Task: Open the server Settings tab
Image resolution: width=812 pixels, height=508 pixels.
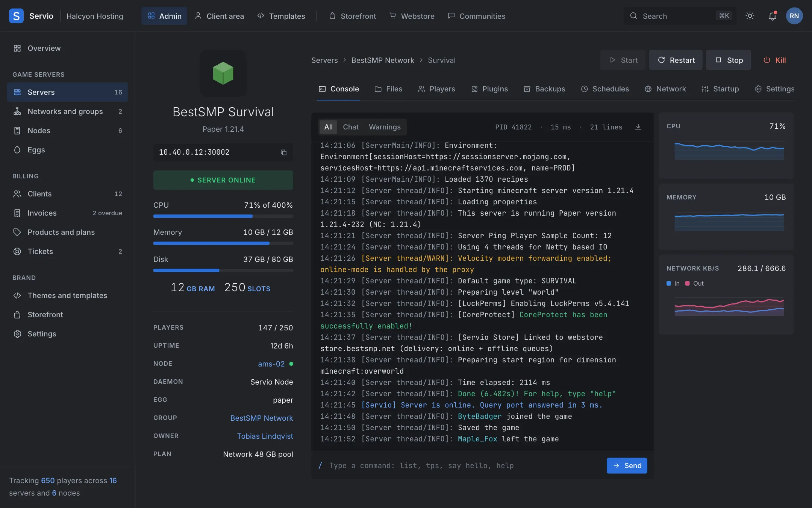Action: [775, 89]
